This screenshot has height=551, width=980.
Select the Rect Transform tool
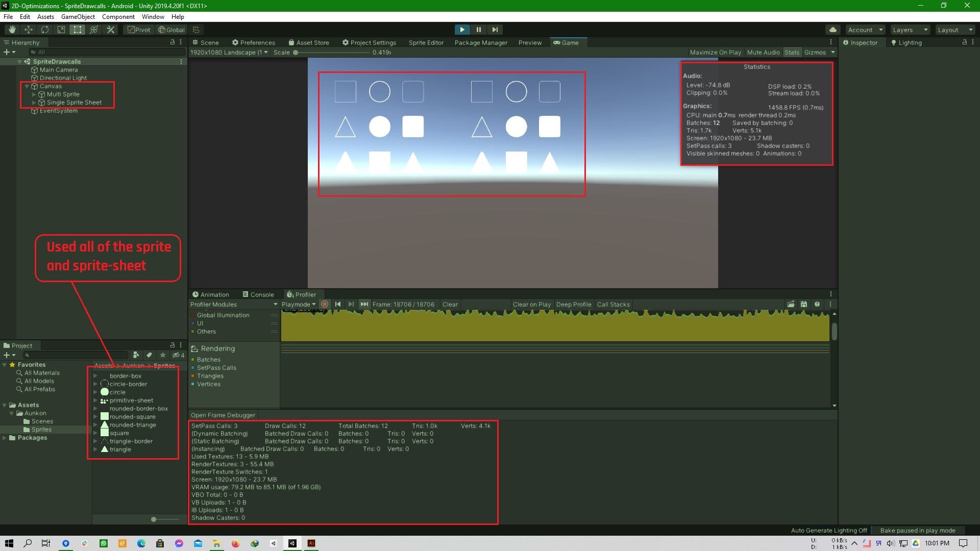pos(77,30)
